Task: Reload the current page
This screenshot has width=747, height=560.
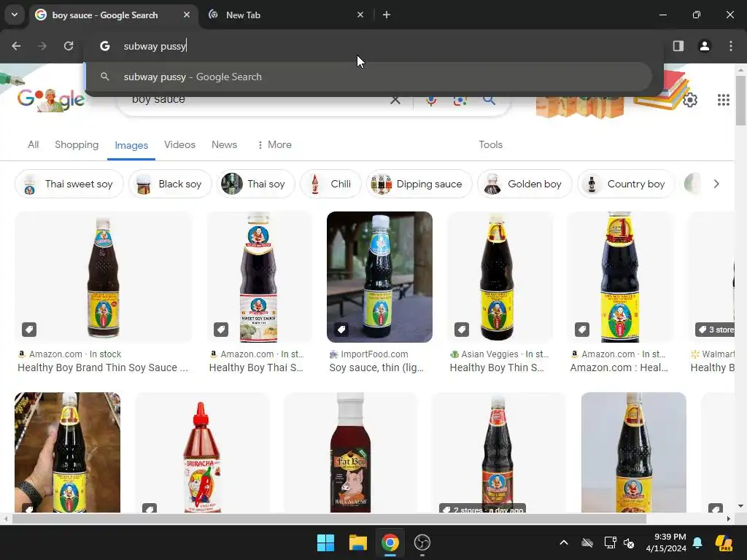Action: tap(69, 46)
